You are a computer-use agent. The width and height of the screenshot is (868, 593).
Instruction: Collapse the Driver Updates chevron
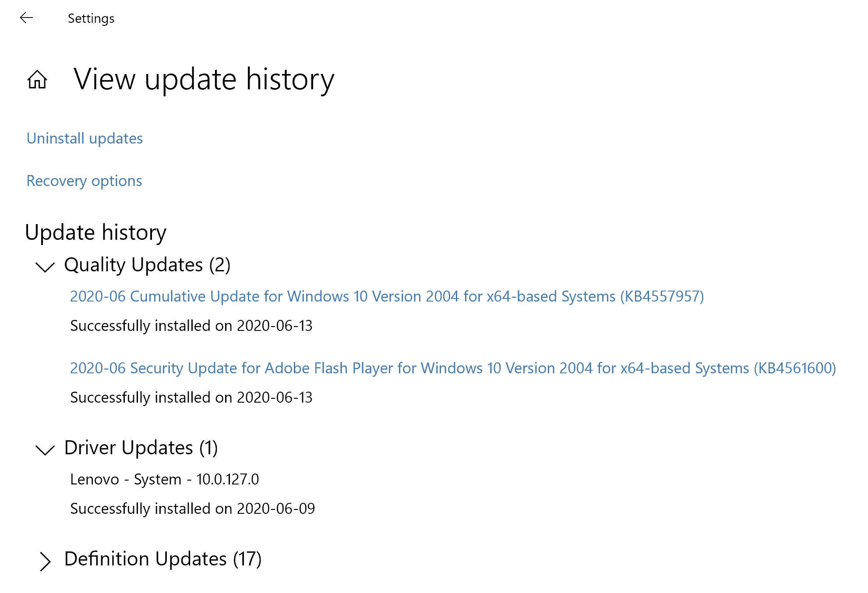click(x=45, y=449)
